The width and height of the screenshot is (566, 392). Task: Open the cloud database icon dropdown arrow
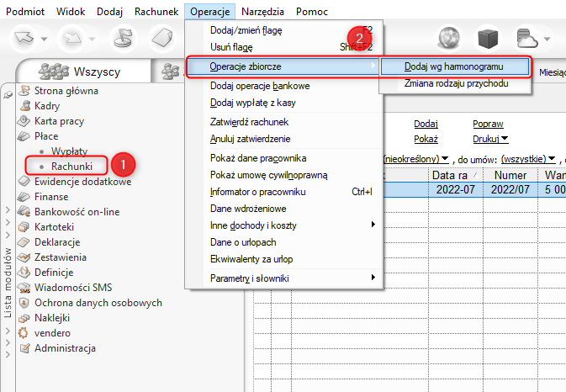point(547,39)
